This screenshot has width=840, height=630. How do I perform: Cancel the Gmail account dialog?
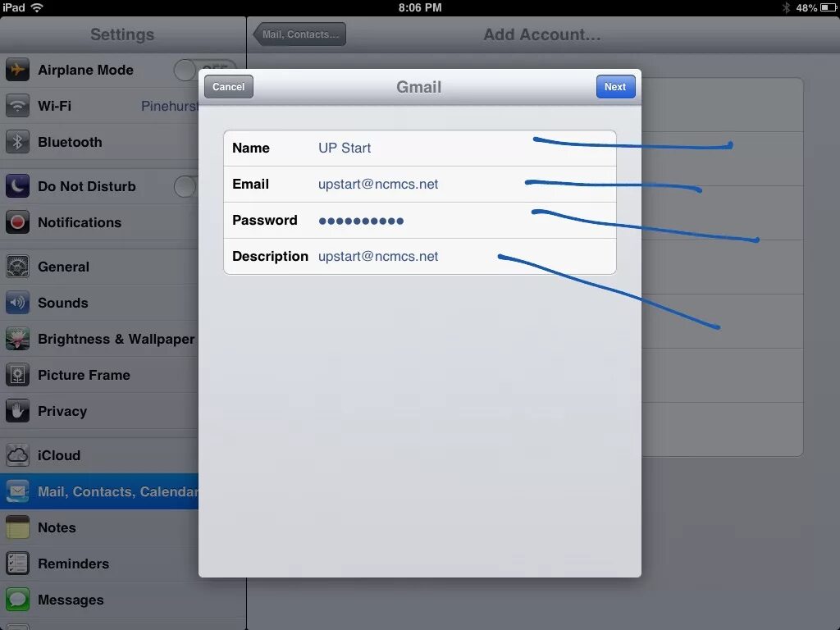point(229,87)
